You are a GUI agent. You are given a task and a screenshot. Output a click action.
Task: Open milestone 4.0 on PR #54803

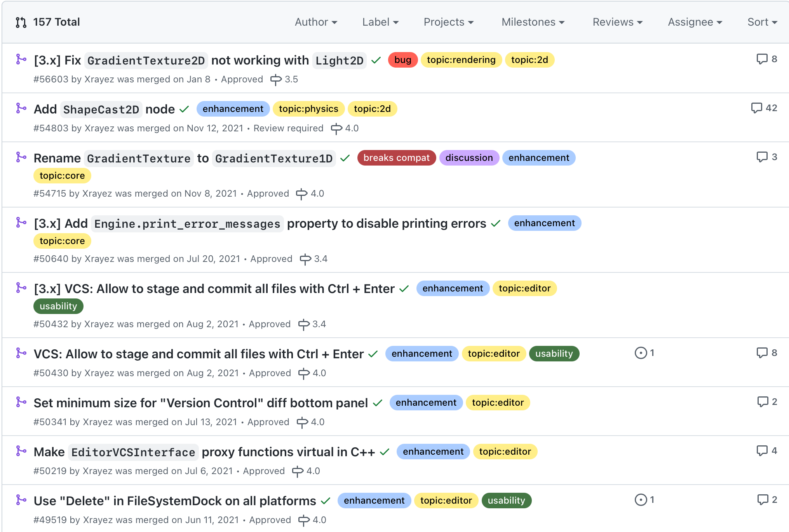pyautogui.click(x=345, y=129)
